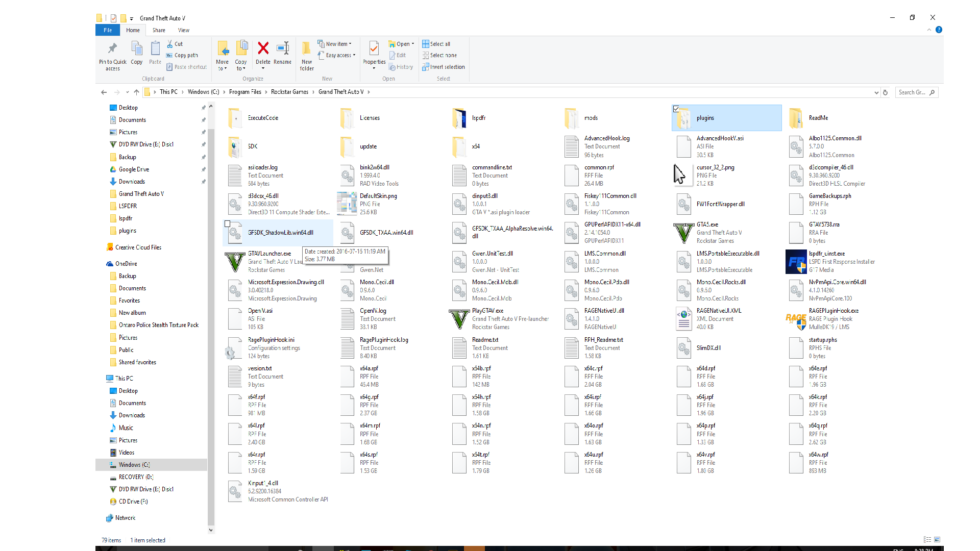Click the refresh button beside the address bar
The image size is (980, 551).
886,92
